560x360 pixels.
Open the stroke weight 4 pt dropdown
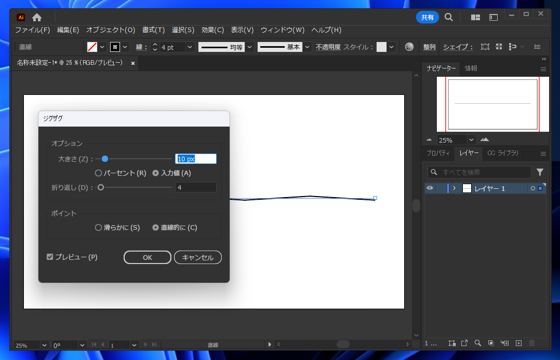(190, 47)
